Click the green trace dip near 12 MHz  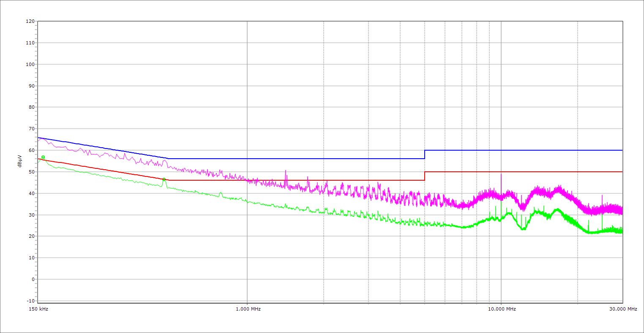click(523, 228)
